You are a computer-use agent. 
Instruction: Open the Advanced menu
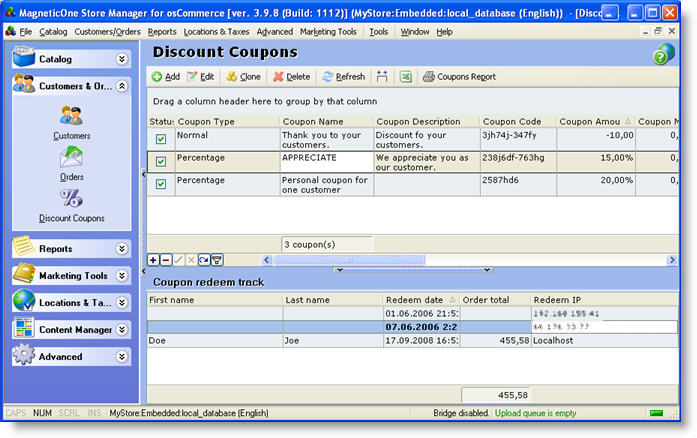[275, 32]
